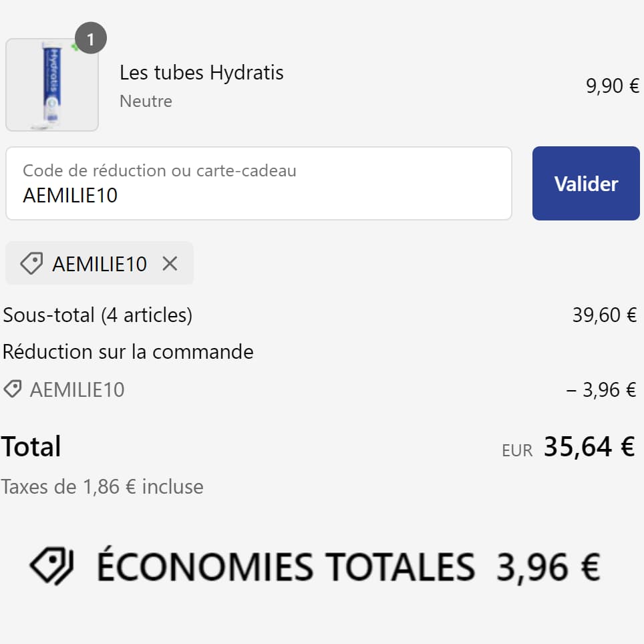This screenshot has height=644, width=644.
Task: Open the Les tubes Hydratis product link
Action: click(202, 73)
